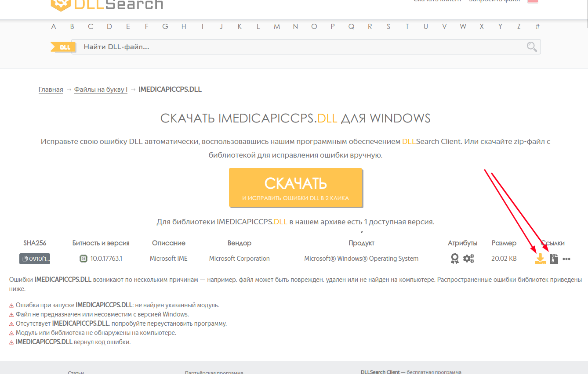Click the SHA256 column header
Screen dimensions: 588x374
[x=35, y=243]
